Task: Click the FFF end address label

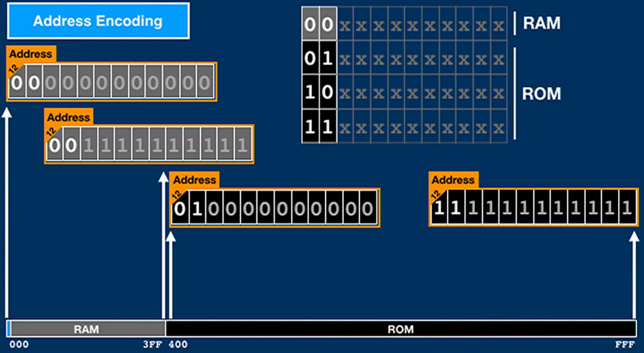Action: click(x=625, y=344)
